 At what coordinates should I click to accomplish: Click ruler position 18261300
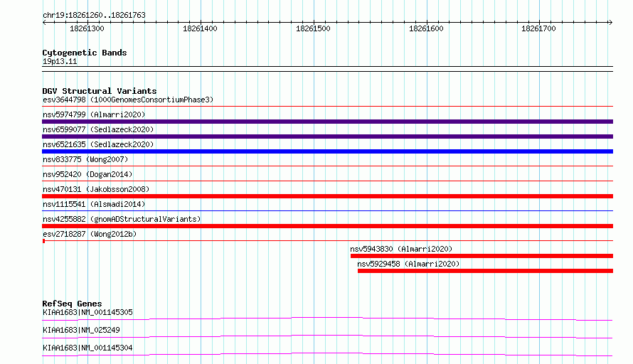point(87,28)
